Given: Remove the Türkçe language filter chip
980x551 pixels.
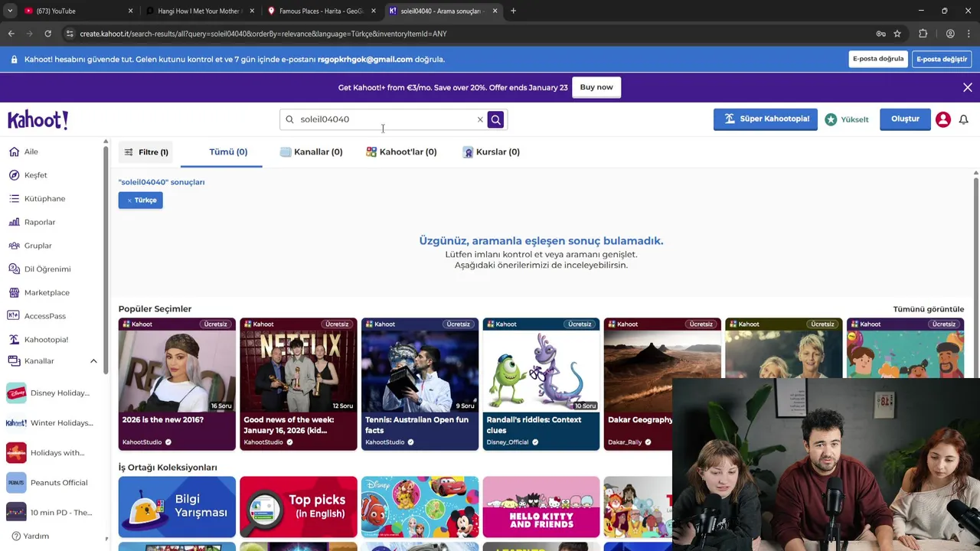Looking at the screenshot, I should 141,201.
